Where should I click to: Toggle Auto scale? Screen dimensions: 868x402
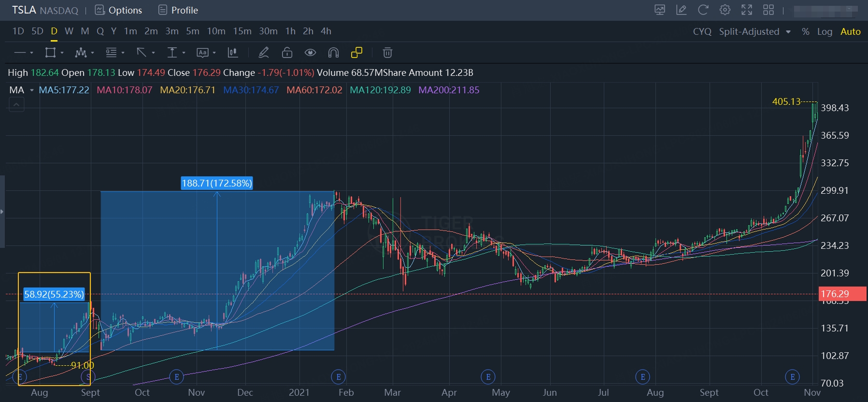(850, 31)
